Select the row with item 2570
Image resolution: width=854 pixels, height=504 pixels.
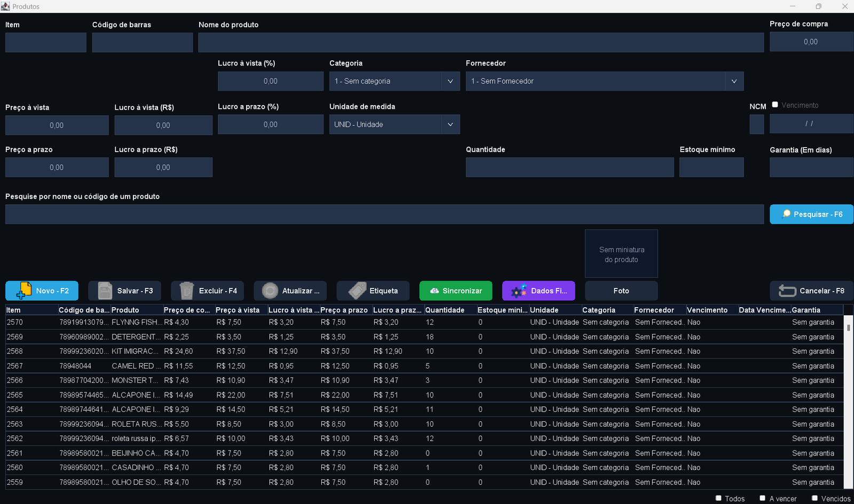[424, 322]
